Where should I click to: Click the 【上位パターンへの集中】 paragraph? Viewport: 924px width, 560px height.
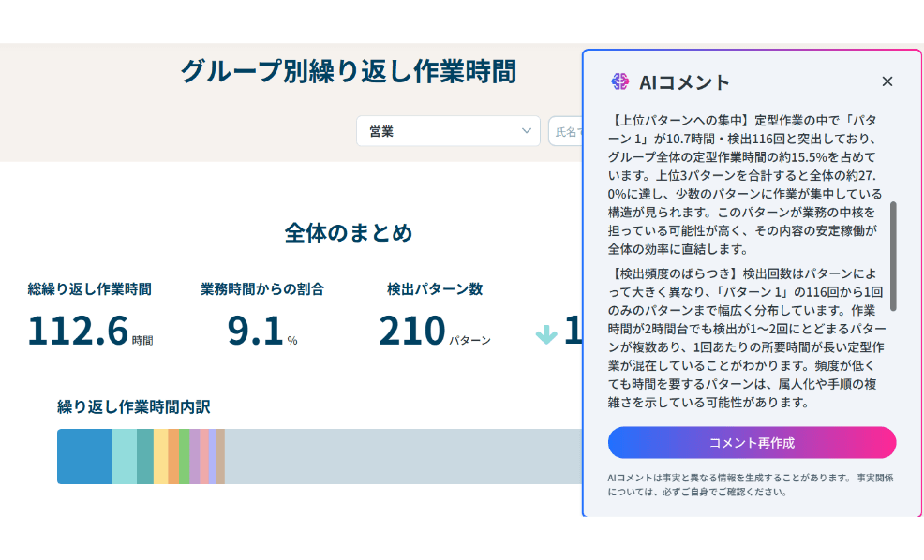745,184
